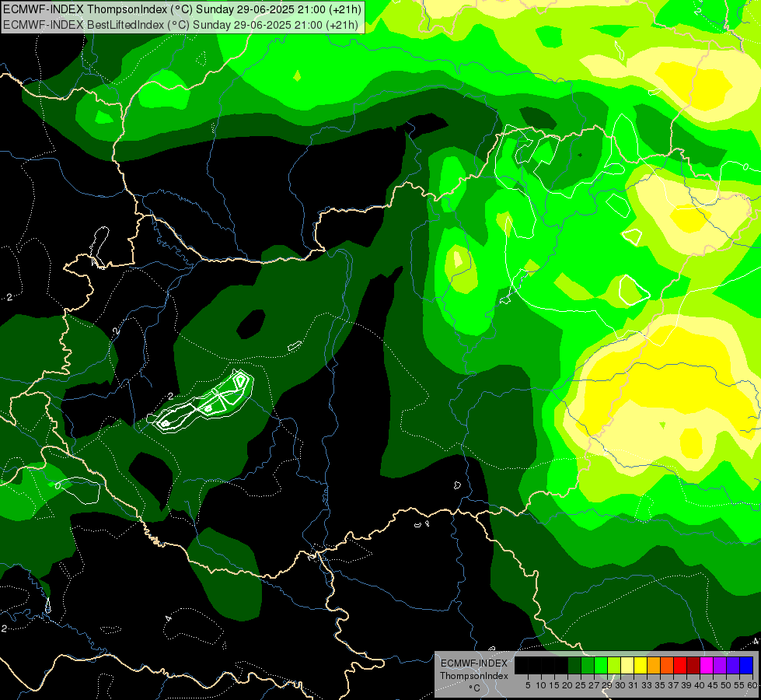Click the ECMWF-INDEX label in the legend box
The image size is (761, 700).
click(474, 663)
